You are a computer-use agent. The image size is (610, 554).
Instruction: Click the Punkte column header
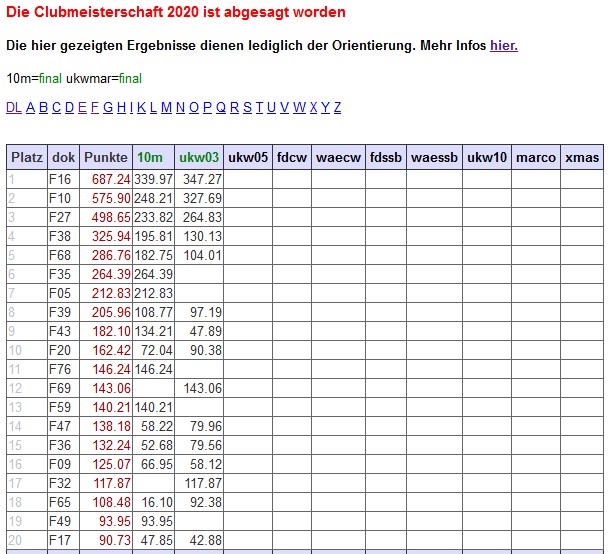[x=106, y=157]
